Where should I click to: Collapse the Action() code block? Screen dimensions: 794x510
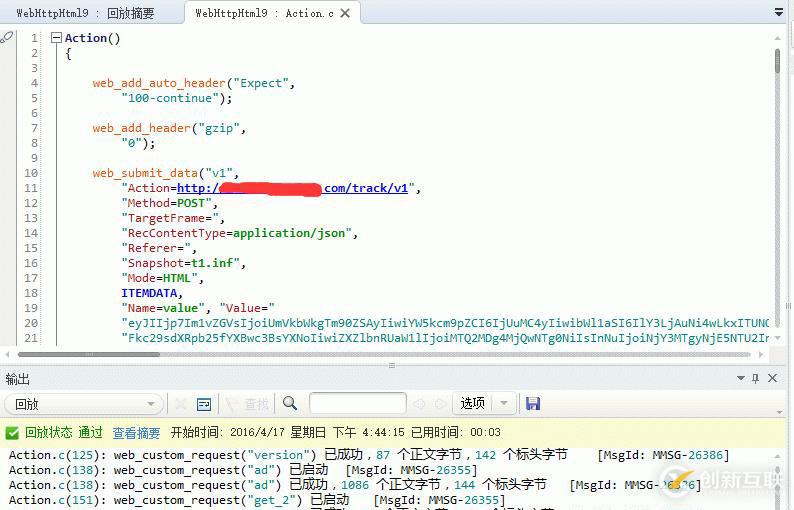coord(56,37)
